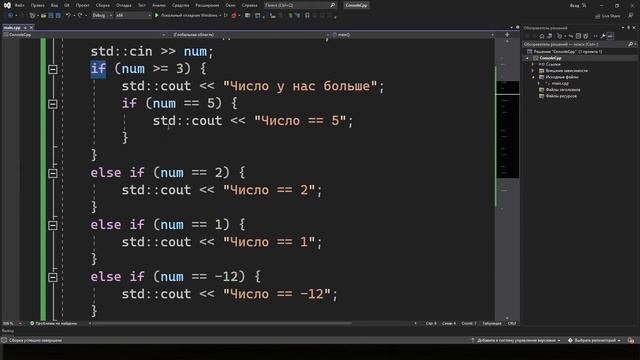The height and width of the screenshot is (360, 640).
Task: Collapse the if (num == 5) block
Action: click(53, 104)
